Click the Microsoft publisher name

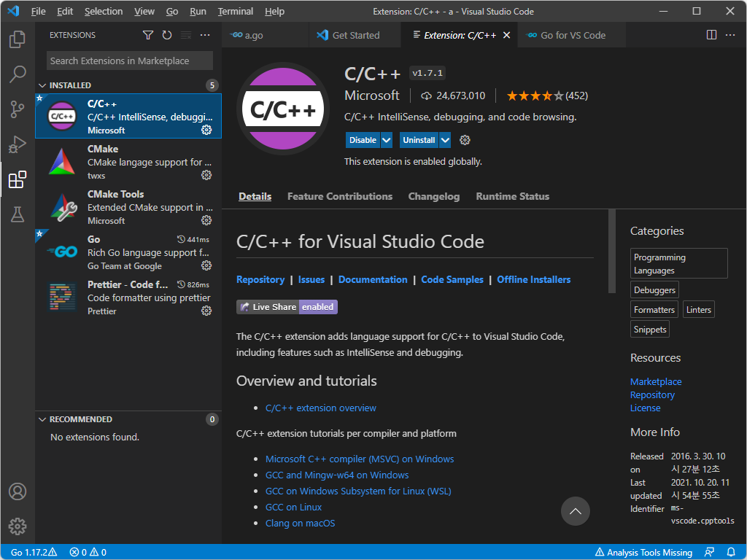(372, 96)
